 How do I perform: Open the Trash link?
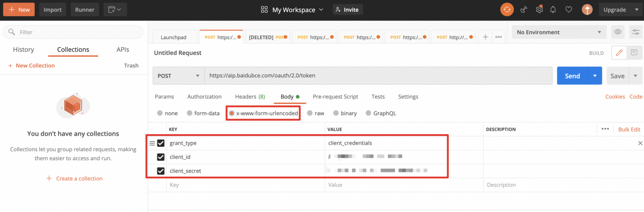coord(131,65)
